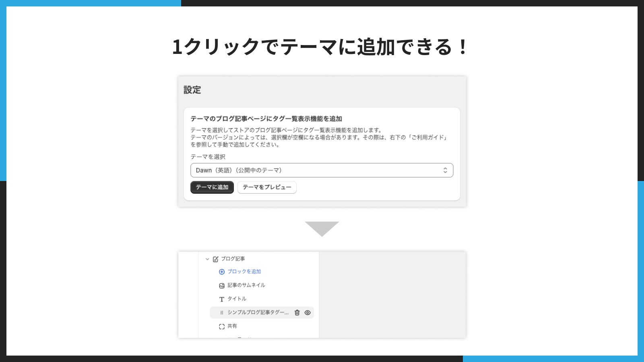Click the ブログ記事 edit icon
This screenshot has width=644, height=362.
click(x=216, y=259)
